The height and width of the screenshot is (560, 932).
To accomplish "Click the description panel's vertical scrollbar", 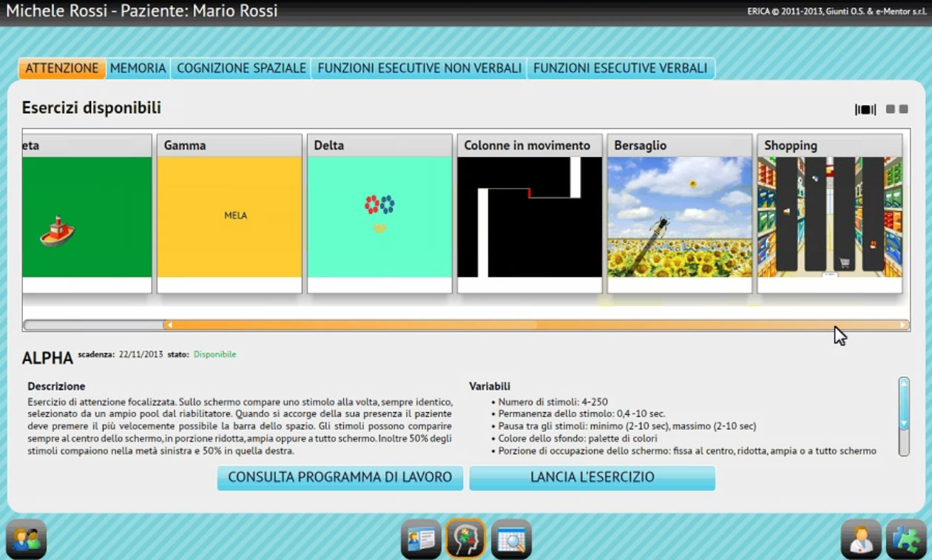I will pos(903,416).
